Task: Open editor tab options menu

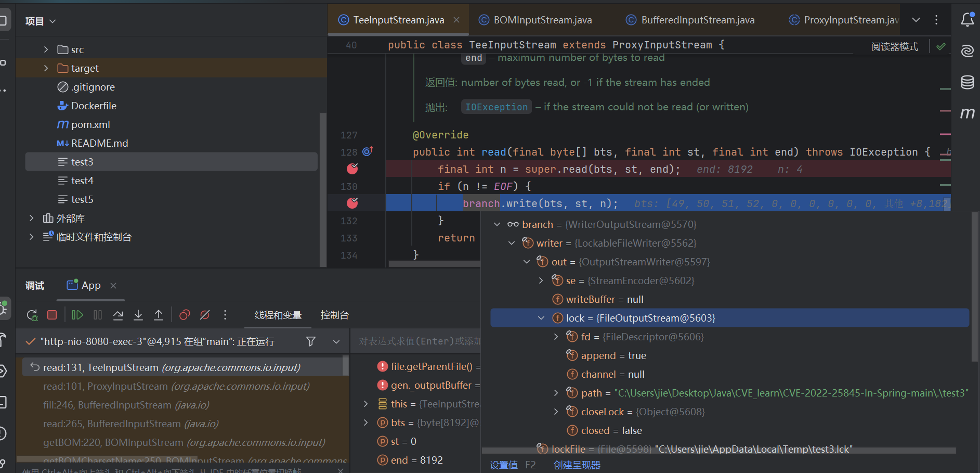Action: click(x=936, y=20)
